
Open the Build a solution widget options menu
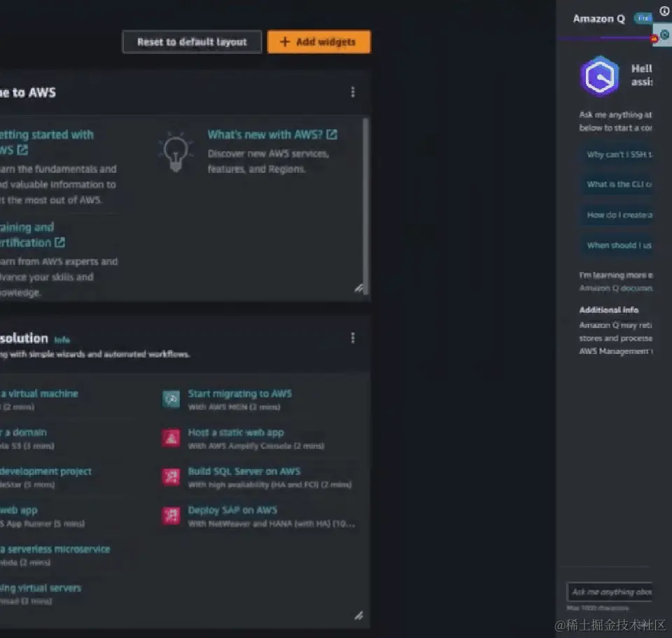353,338
